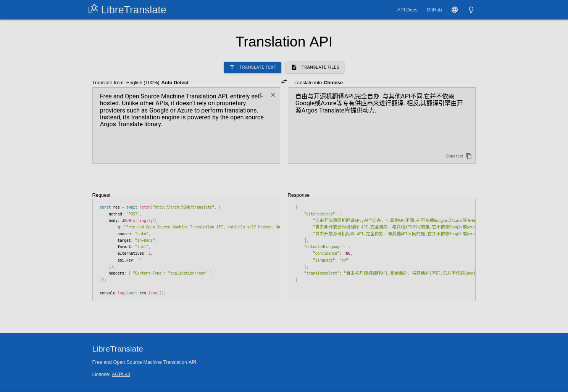Viewport: 568px width, 392px height.
Task: Select the Translate Files tab button
Action: click(x=315, y=67)
